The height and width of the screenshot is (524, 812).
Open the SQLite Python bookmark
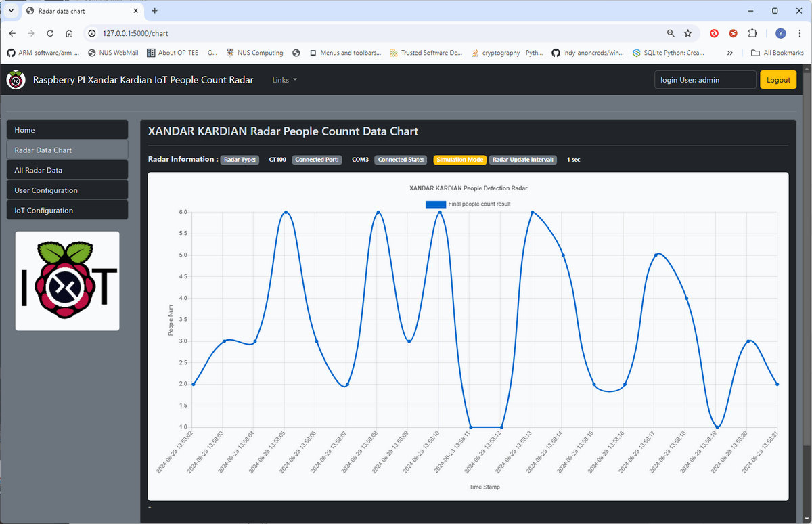click(x=669, y=53)
